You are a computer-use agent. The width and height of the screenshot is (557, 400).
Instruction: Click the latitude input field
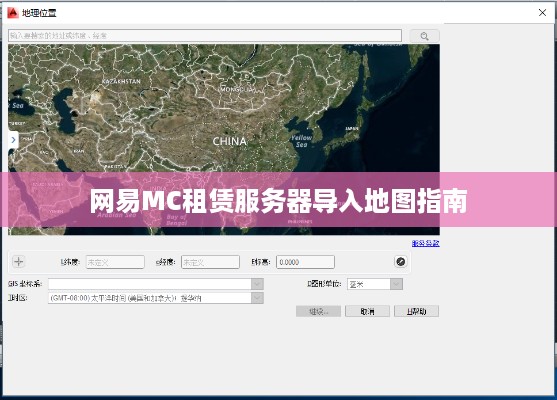pyautogui.click(x=115, y=262)
